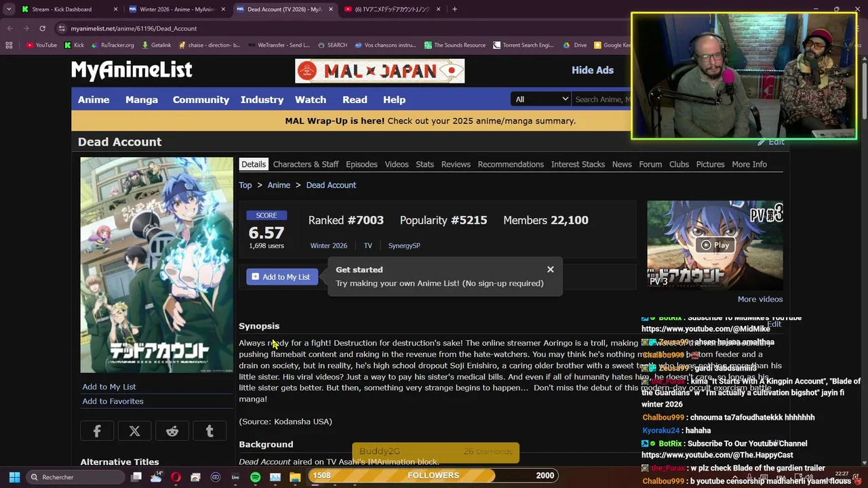This screenshot has width=868, height=488.
Task: Click the Windows search box Rechercher
Action: tap(75, 477)
